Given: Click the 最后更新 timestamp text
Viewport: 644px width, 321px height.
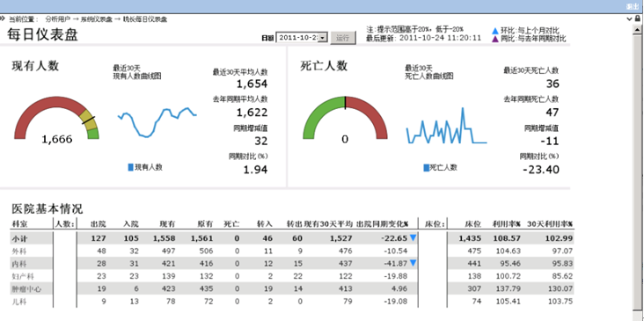Looking at the screenshot, I should [423, 38].
